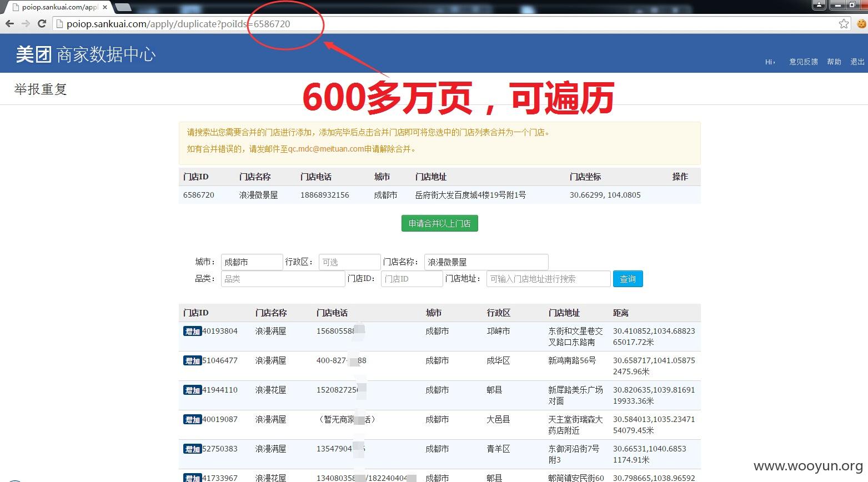868x482 pixels.
Task: Click the 举报重复 page heading
Action: coord(41,89)
